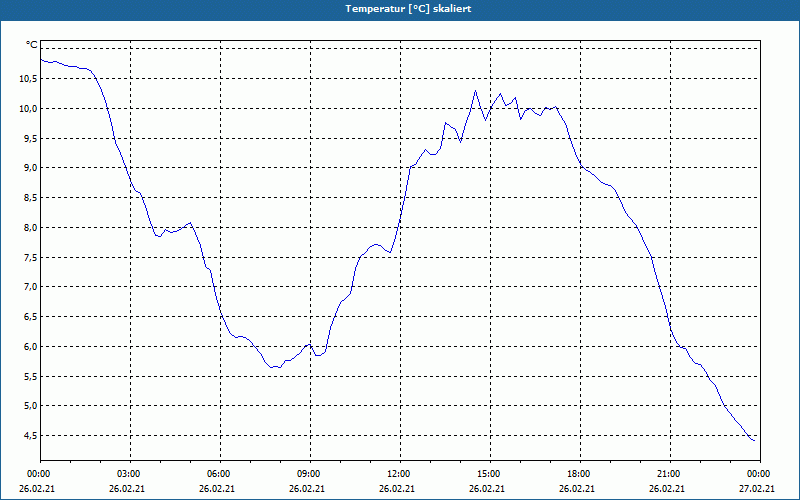Select the 9,5 y-axis value

[30, 138]
